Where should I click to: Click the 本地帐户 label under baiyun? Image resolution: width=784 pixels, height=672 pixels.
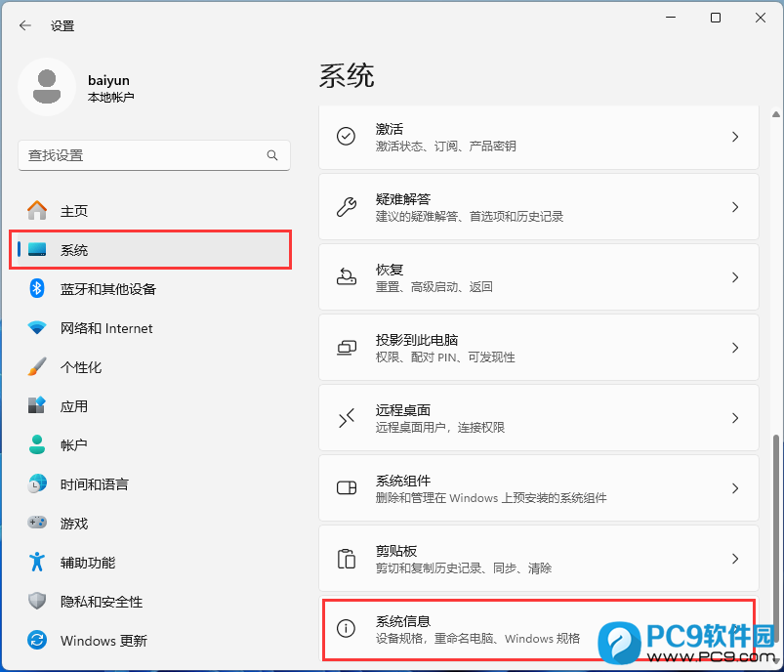tap(110, 97)
